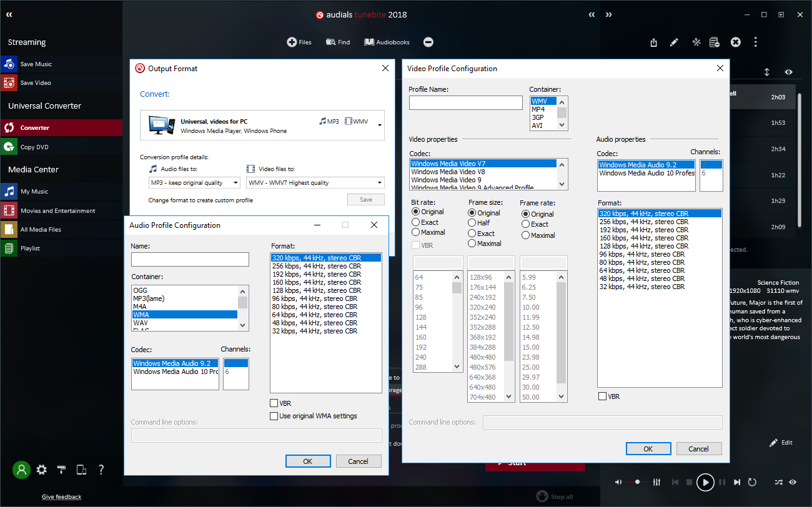Image resolution: width=812 pixels, height=507 pixels.
Task: Select OGG in audio Container list
Action: [184, 290]
